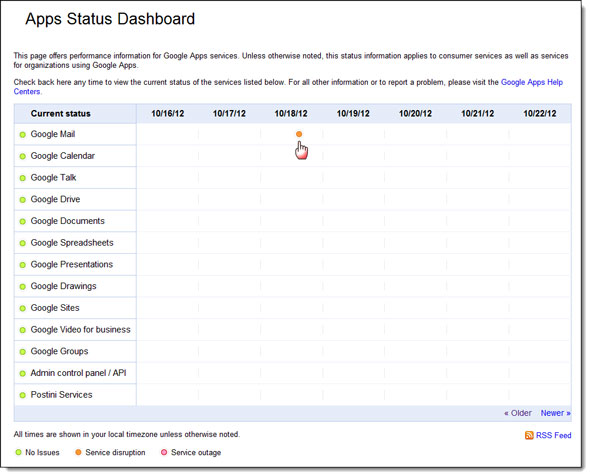The height and width of the screenshot is (476, 590).
Task: Go to Older status dates
Action: pos(518,413)
